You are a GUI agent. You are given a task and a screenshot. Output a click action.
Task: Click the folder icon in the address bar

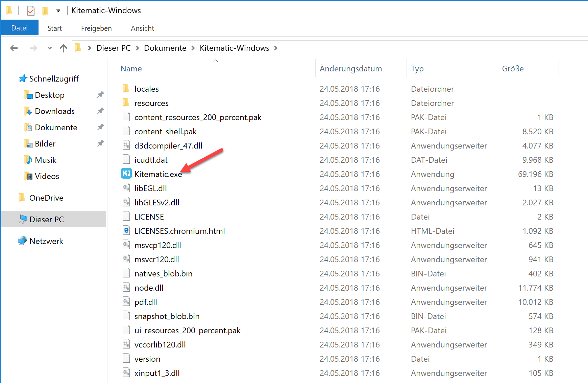click(x=78, y=48)
